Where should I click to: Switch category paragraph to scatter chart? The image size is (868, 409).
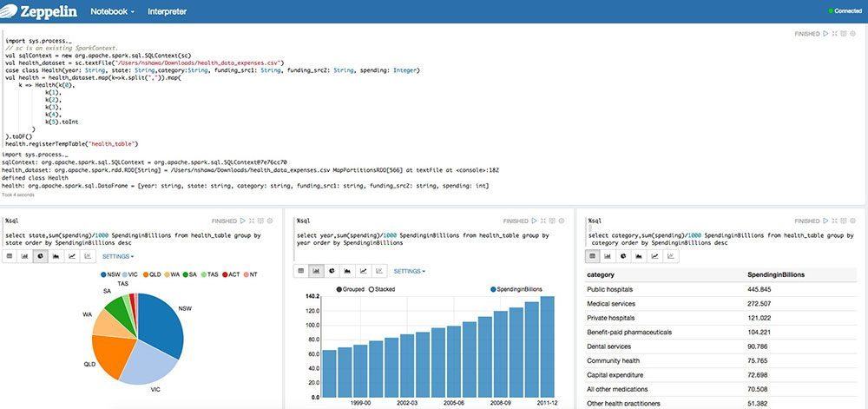(x=670, y=256)
